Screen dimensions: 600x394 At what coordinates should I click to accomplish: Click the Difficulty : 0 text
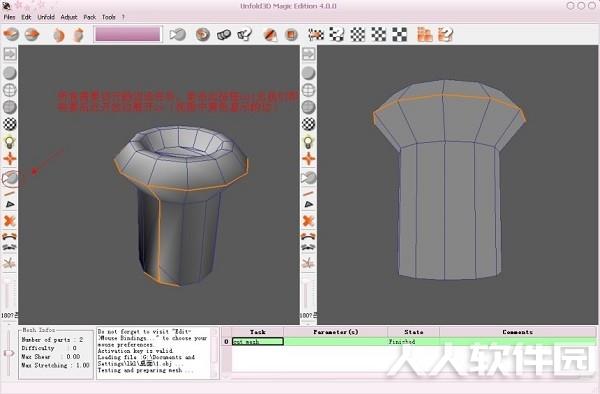(x=49, y=348)
